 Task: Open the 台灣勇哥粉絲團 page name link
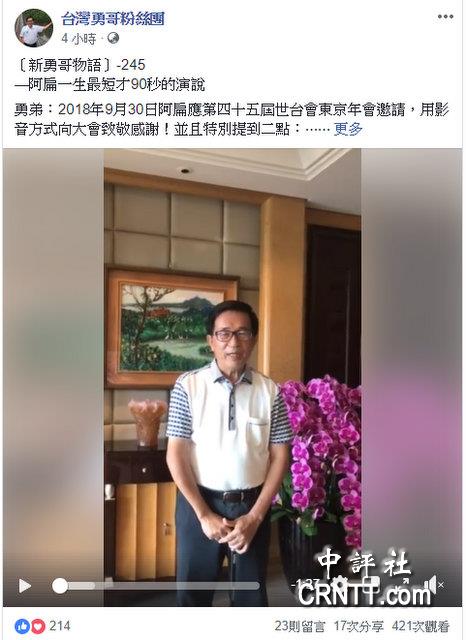(x=113, y=18)
